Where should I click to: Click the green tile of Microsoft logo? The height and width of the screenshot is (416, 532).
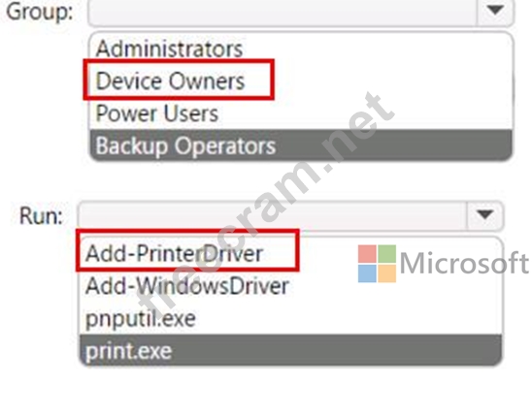point(387,254)
